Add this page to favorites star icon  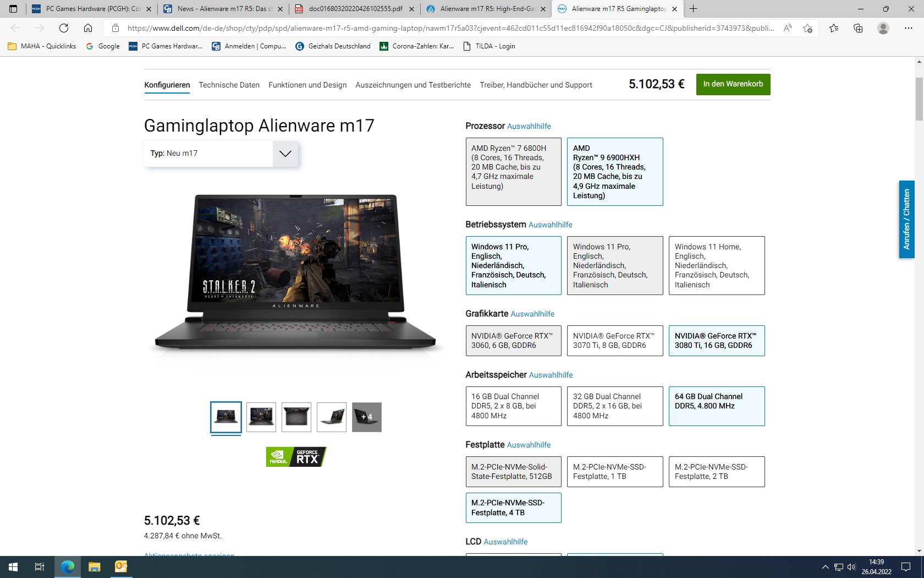[807, 28]
